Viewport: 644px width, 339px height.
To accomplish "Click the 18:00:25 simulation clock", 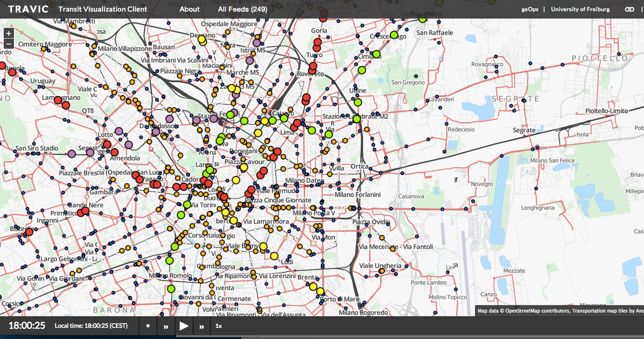I will point(27,326).
